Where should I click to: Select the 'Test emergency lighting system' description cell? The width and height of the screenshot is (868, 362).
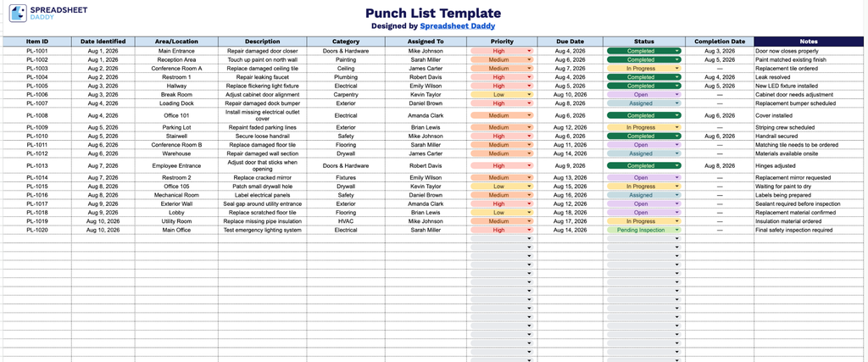pos(263,231)
